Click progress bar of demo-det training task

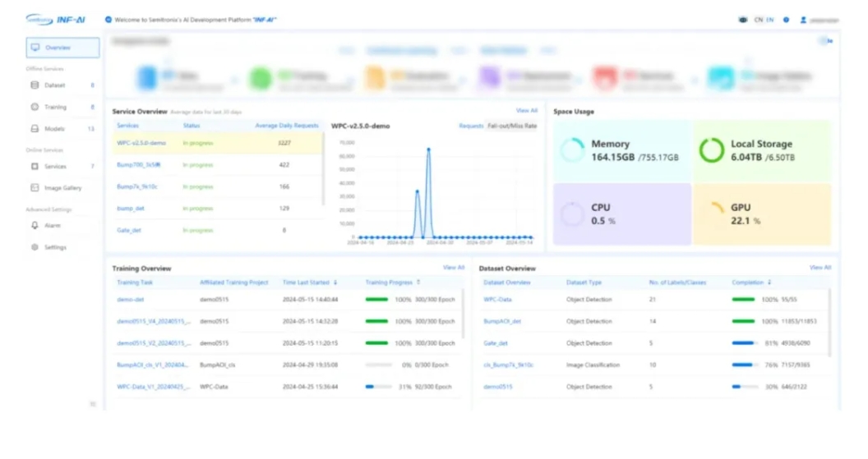point(376,300)
